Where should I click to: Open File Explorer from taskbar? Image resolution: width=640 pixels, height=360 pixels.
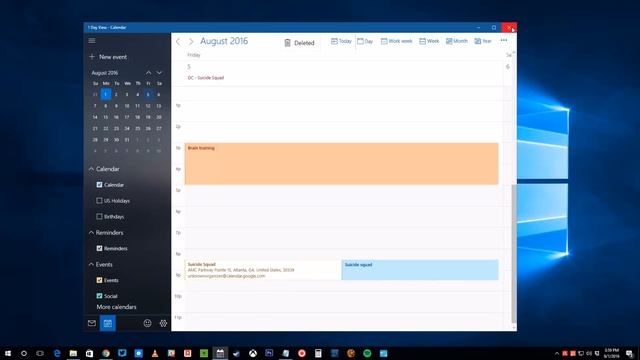[73, 353]
